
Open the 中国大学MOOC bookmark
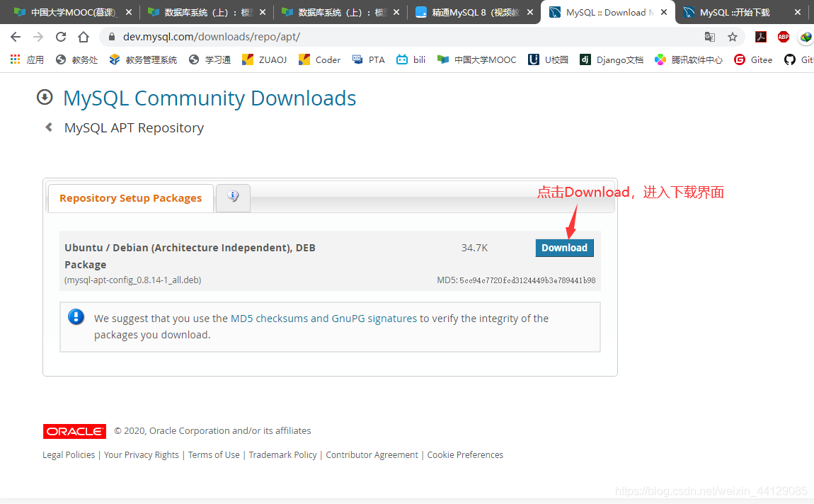coord(476,59)
